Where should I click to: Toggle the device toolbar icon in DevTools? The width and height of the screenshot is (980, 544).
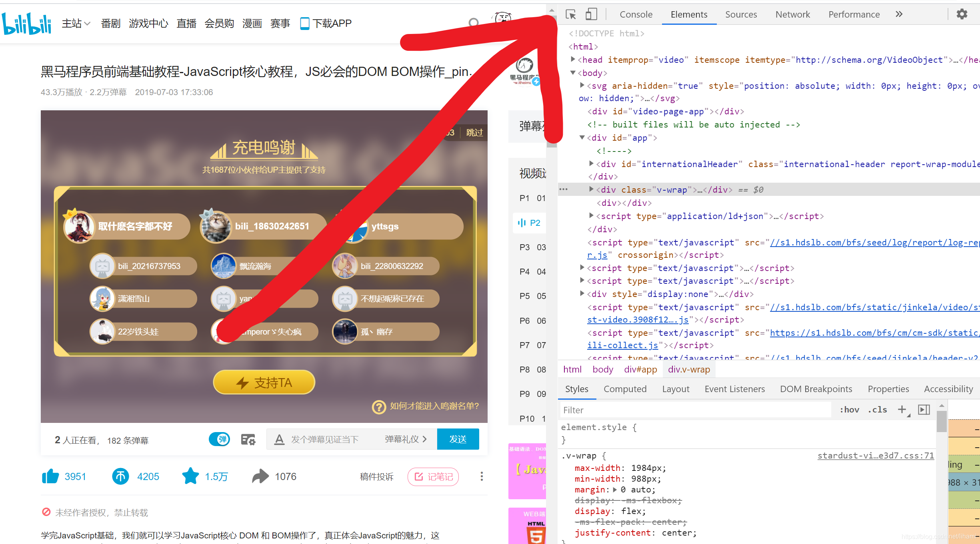point(591,14)
